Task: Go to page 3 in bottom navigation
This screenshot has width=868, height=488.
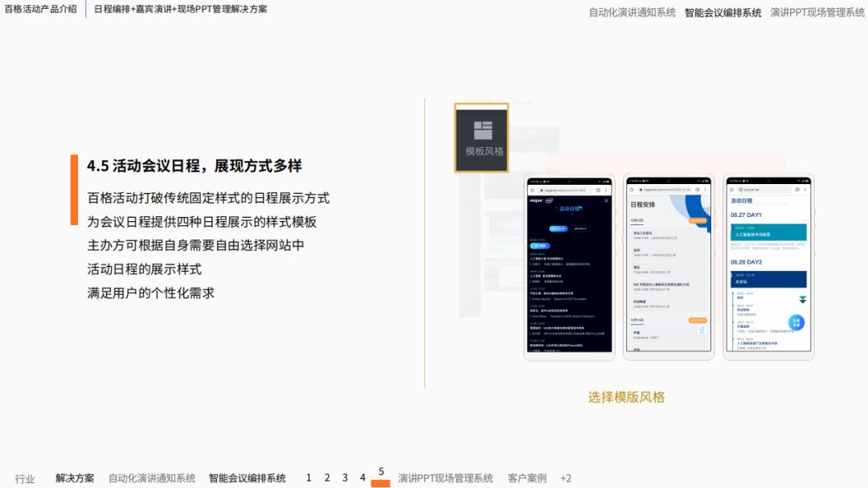Action: 344,478
